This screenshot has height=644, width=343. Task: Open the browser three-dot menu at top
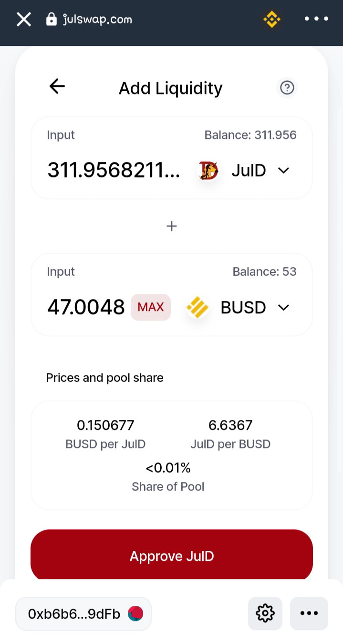[x=316, y=19]
